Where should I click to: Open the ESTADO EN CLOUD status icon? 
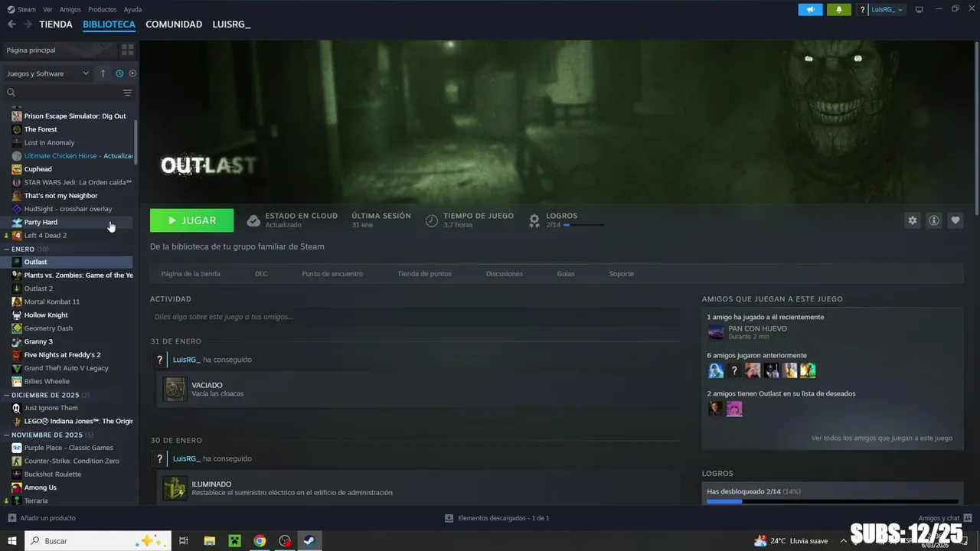[x=253, y=220]
